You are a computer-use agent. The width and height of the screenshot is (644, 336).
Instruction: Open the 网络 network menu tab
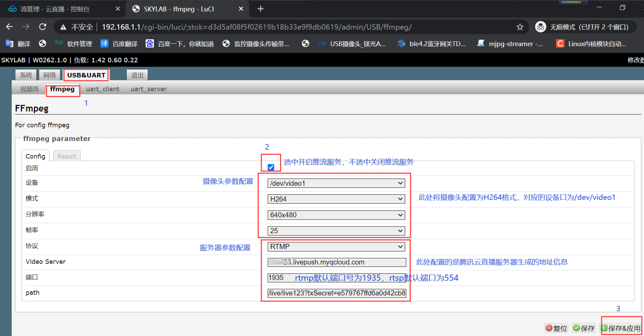tap(50, 75)
